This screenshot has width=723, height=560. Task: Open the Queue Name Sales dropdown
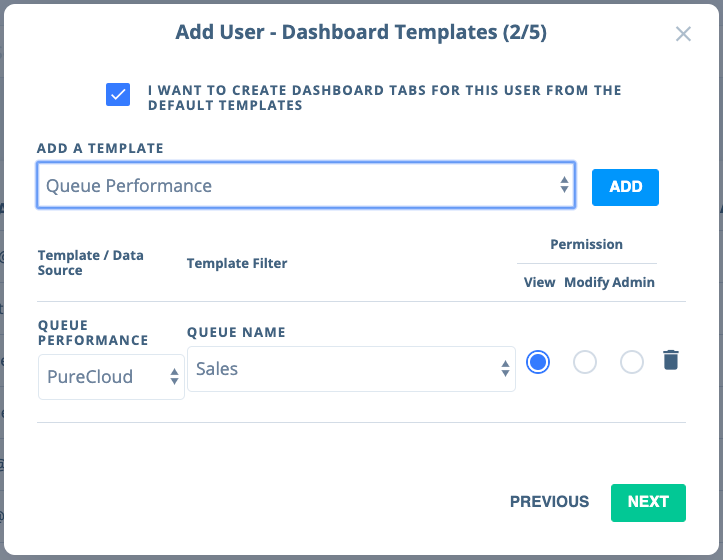point(351,369)
